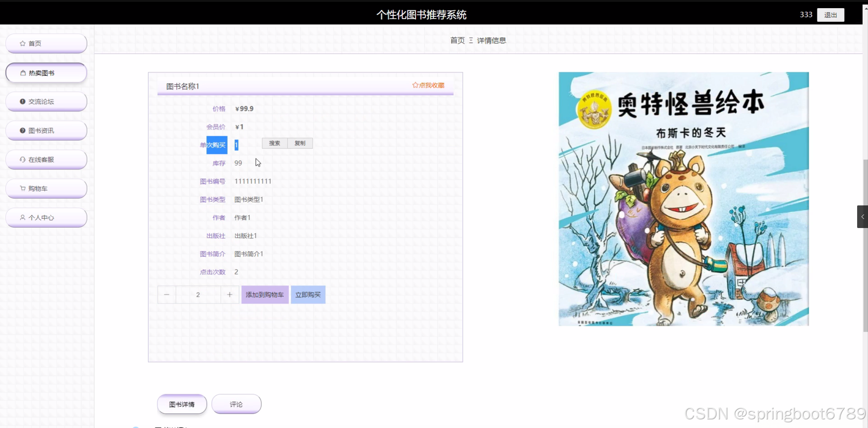Click the headset icon beside 在线客服
868x428 pixels.
23,160
